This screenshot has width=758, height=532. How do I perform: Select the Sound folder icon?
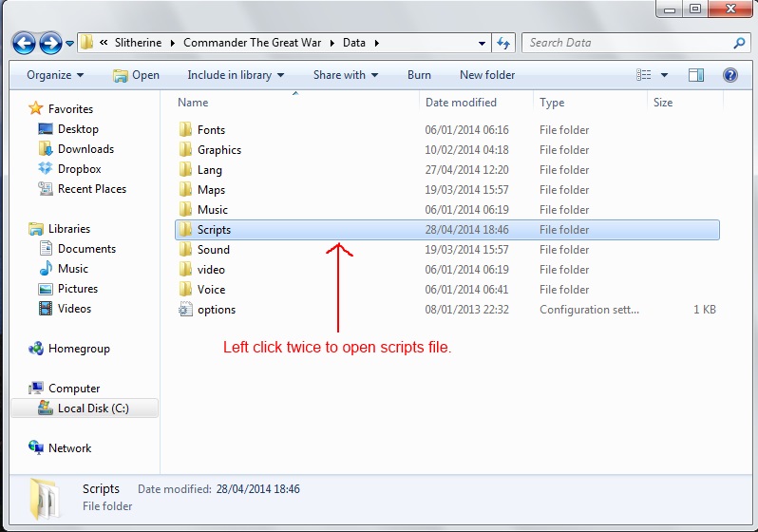coord(185,249)
